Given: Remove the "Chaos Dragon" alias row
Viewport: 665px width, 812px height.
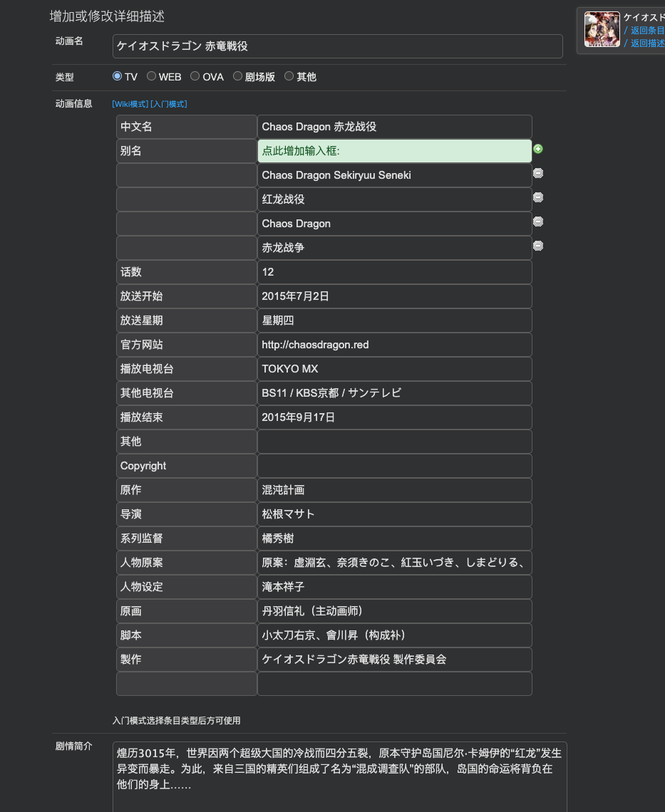Looking at the screenshot, I should [x=537, y=222].
